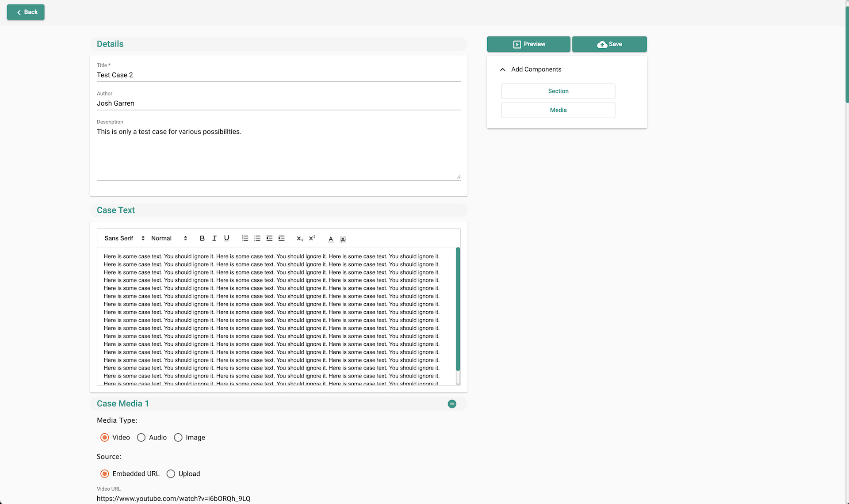Remove Case Media 1 with minus icon
The width and height of the screenshot is (849, 504).
click(x=452, y=404)
